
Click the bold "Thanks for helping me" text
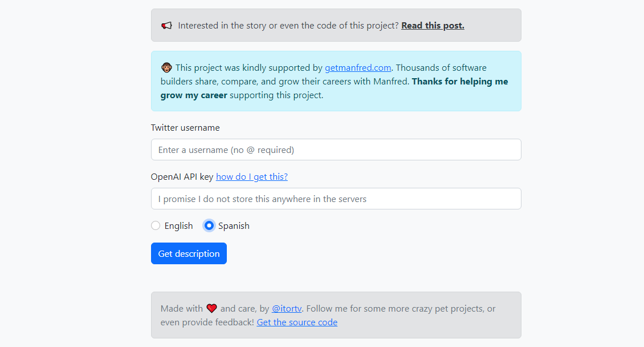(459, 82)
